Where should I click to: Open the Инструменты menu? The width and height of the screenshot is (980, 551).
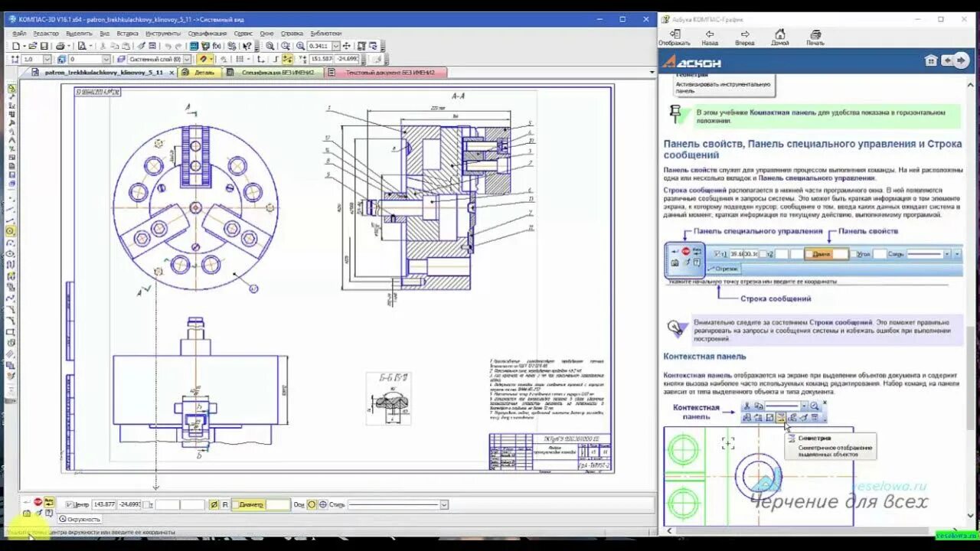pyautogui.click(x=163, y=34)
